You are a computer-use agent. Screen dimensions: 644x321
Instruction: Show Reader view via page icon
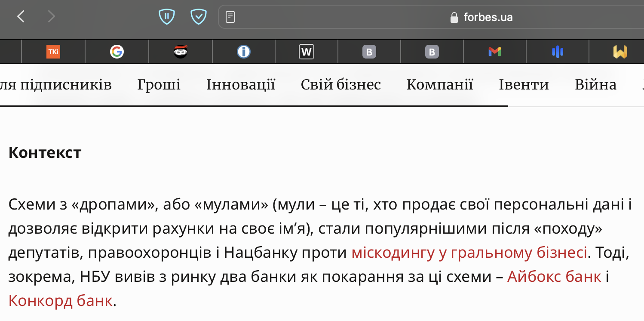(x=230, y=17)
